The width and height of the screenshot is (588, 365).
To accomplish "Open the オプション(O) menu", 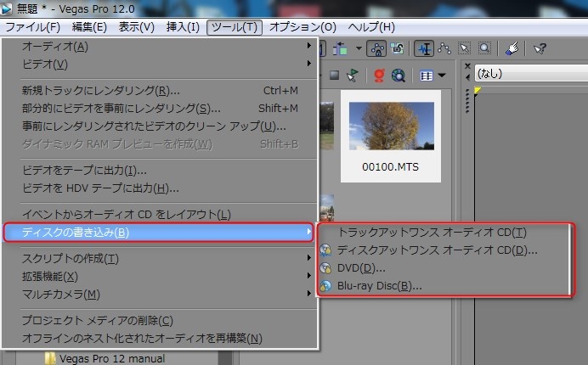I will 302,27.
